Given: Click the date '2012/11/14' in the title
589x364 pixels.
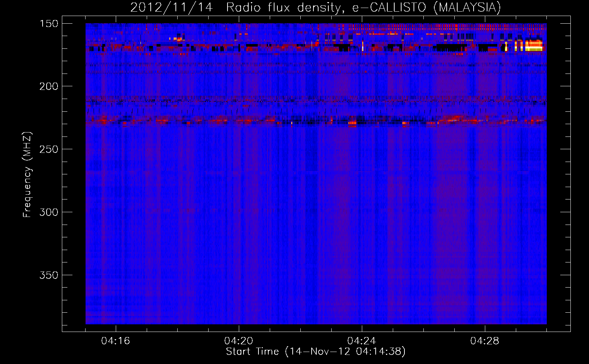Looking at the screenshot, I should click(171, 8).
